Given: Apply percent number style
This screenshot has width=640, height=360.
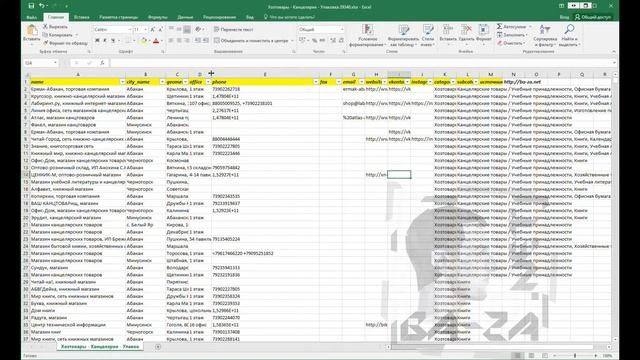Looking at the screenshot, I should tap(315, 40).
